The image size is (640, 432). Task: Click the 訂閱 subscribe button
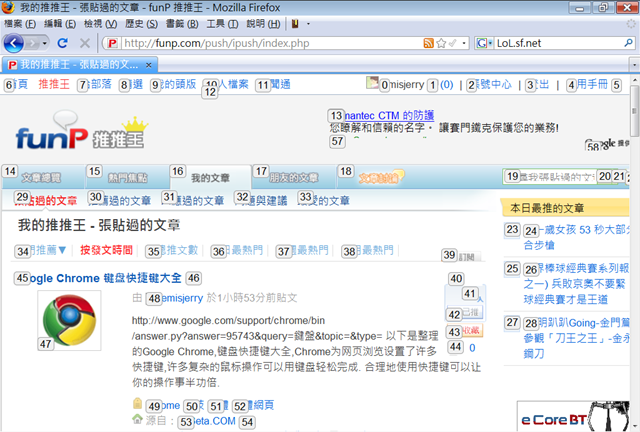469,256
